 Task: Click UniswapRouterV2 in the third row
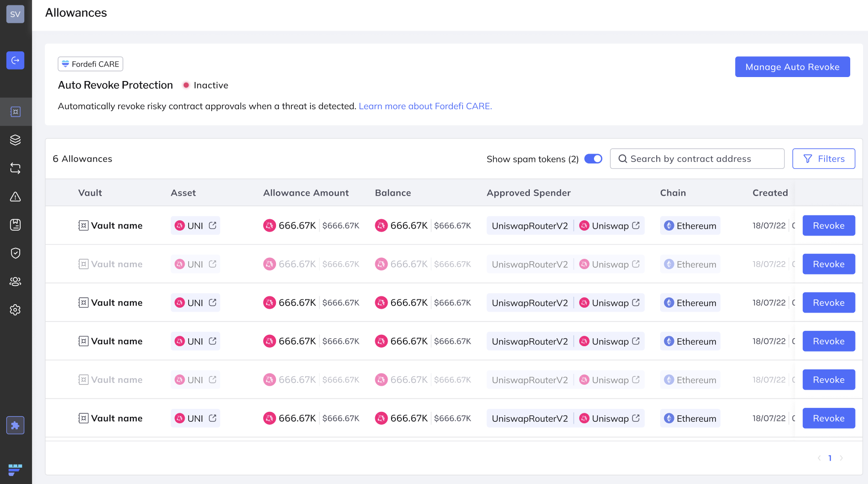[x=530, y=303]
